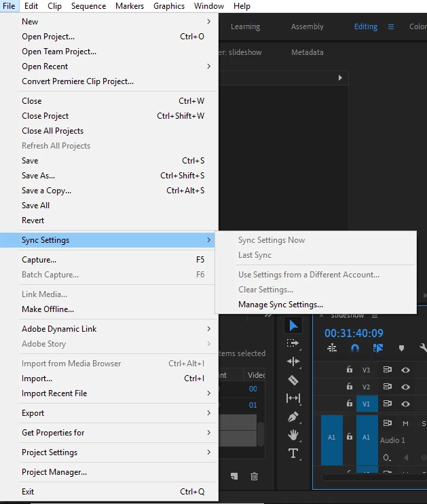This screenshot has height=504, width=427.
Task: Expand the Export submenu
Action: tap(209, 412)
